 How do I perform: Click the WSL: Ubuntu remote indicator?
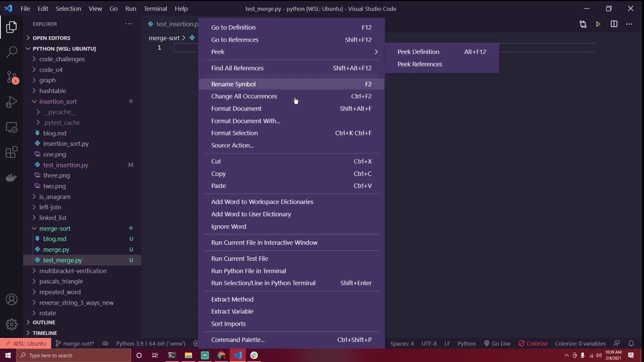click(x=25, y=343)
